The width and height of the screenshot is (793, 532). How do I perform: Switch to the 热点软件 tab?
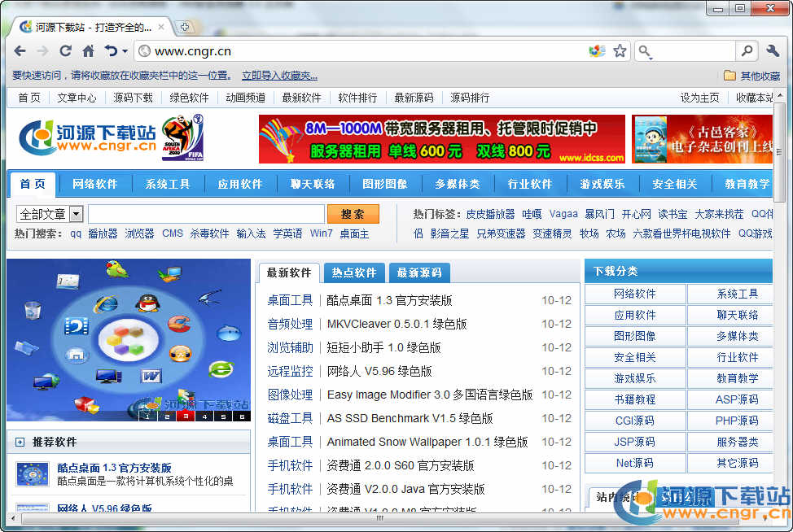coord(354,273)
